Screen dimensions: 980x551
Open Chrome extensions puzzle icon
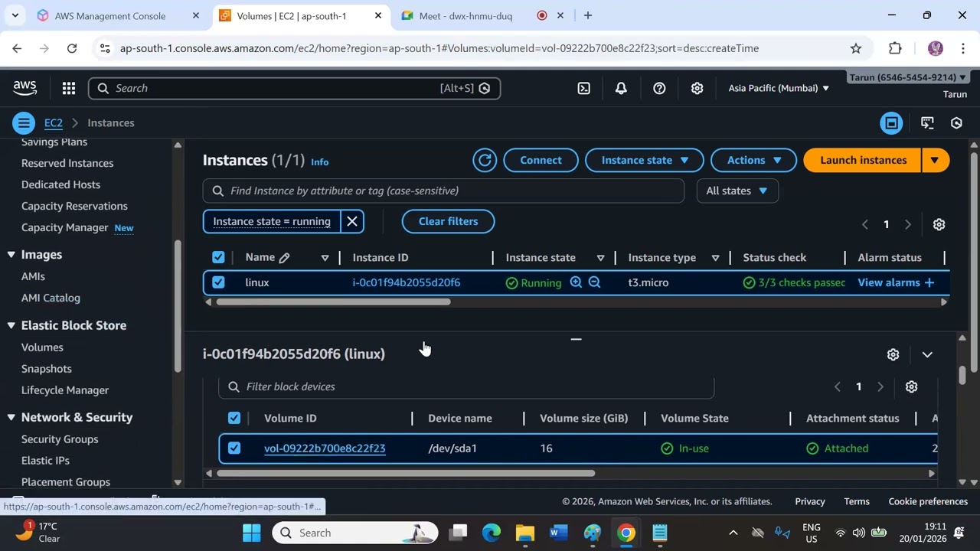pyautogui.click(x=895, y=48)
